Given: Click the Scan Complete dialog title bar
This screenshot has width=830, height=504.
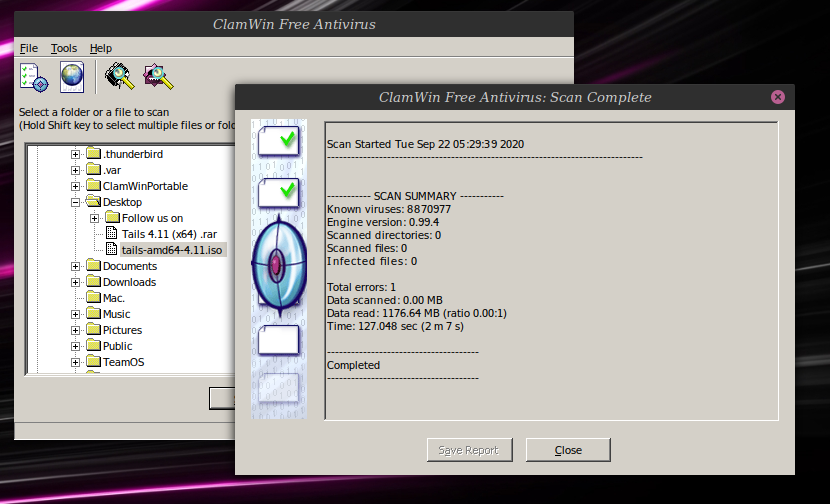Looking at the screenshot, I should point(515,97).
